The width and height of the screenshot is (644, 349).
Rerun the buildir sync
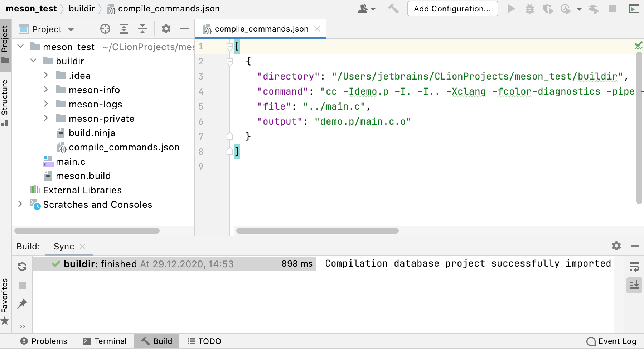pyautogui.click(x=22, y=267)
